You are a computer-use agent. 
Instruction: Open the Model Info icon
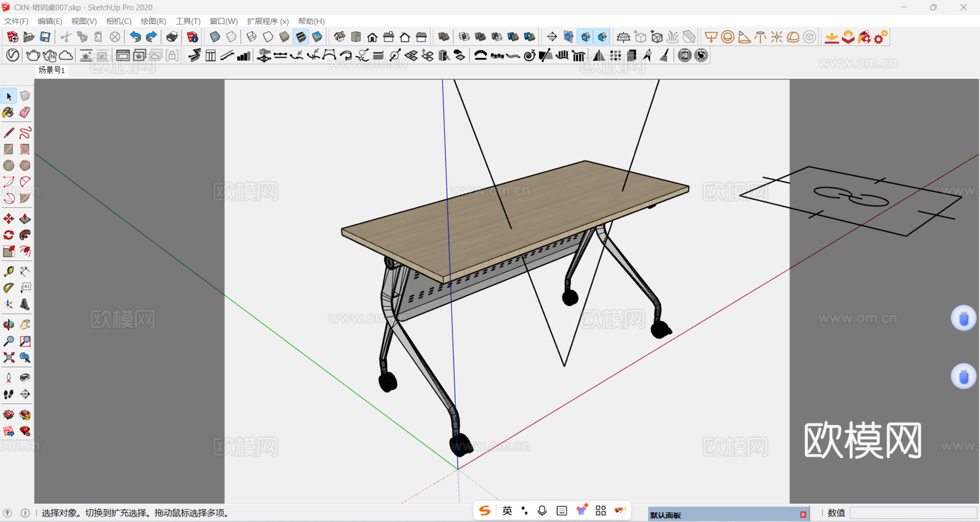[192, 37]
